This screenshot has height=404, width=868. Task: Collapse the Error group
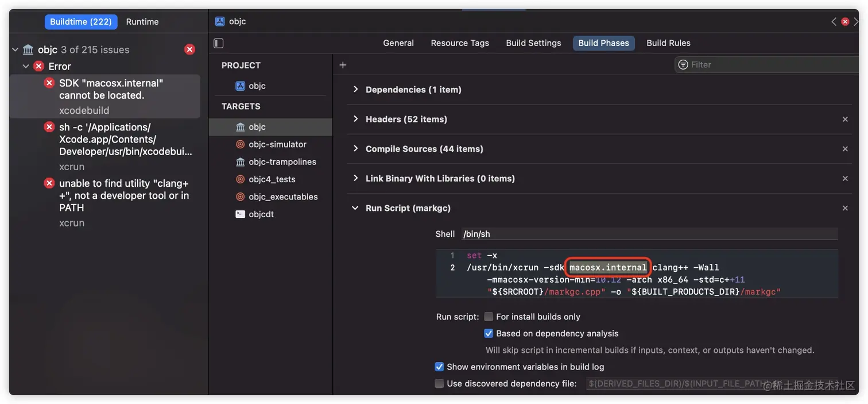25,67
